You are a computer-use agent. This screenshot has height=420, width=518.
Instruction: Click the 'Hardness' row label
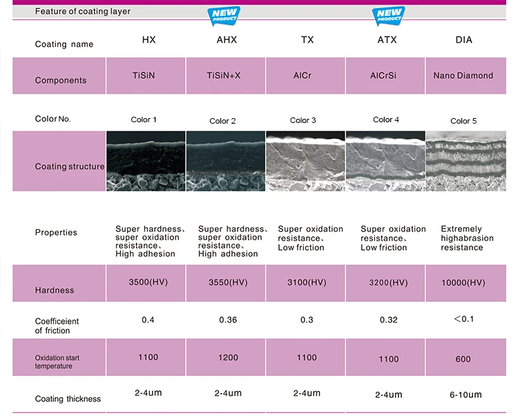click(55, 290)
